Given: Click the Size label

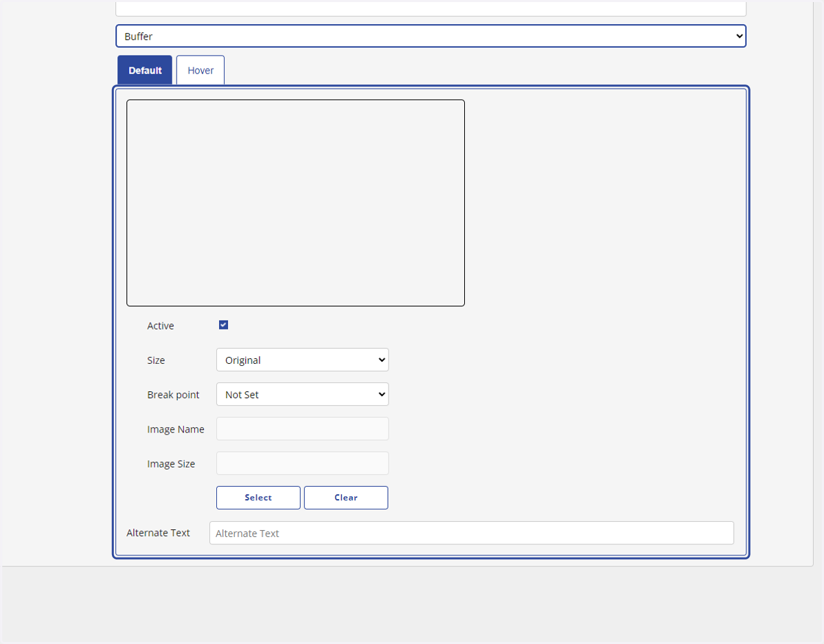Looking at the screenshot, I should click(156, 360).
